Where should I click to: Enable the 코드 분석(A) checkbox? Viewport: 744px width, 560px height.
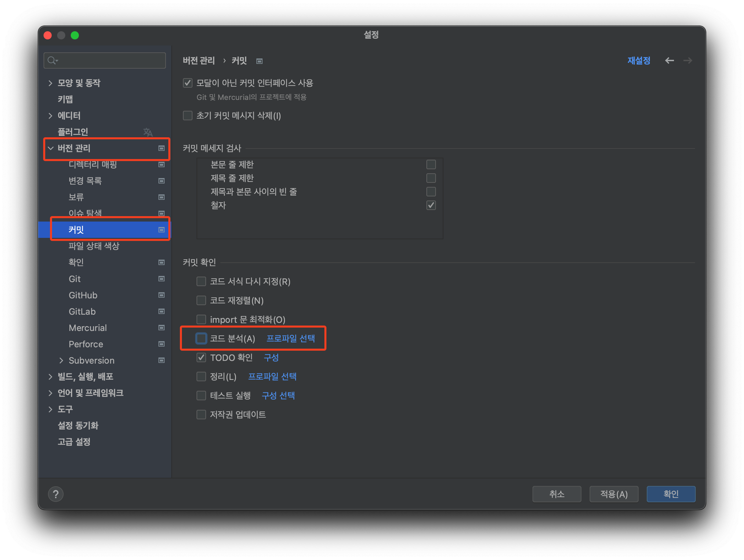pos(201,338)
